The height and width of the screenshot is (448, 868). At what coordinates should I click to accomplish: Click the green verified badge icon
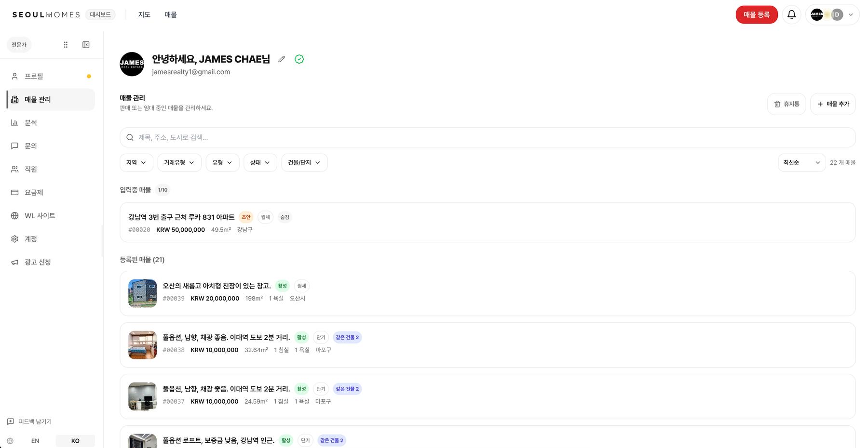click(299, 59)
